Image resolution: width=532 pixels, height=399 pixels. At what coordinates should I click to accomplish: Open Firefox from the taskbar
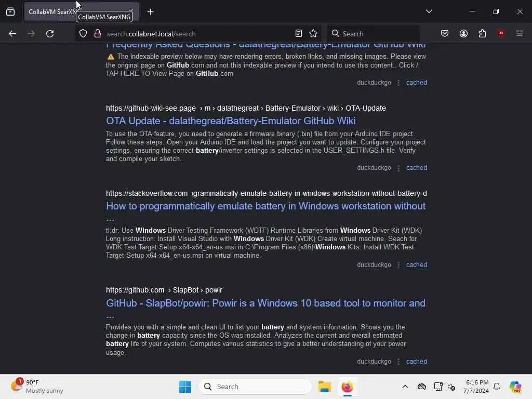(347, 387)
